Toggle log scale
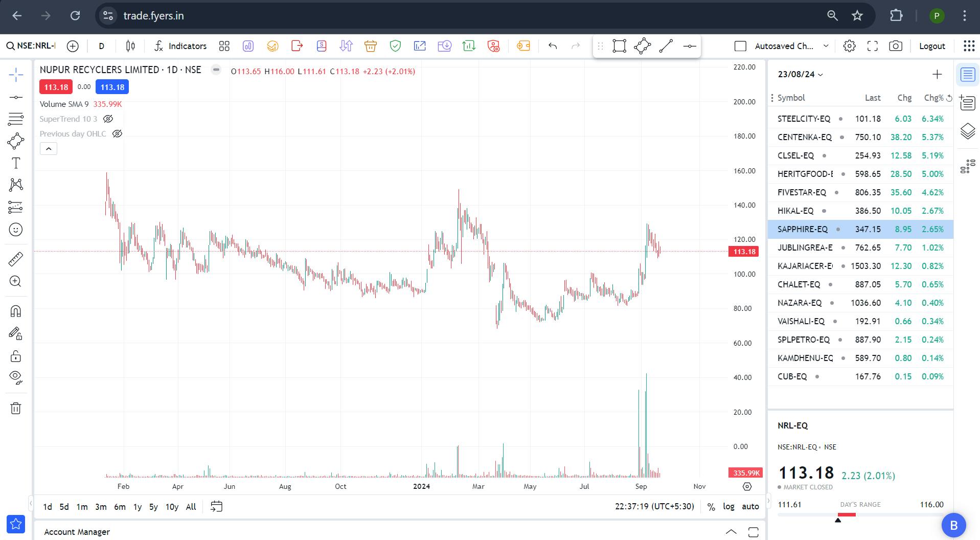The width and height of the screenshot is (980, 540). point(728,507)
